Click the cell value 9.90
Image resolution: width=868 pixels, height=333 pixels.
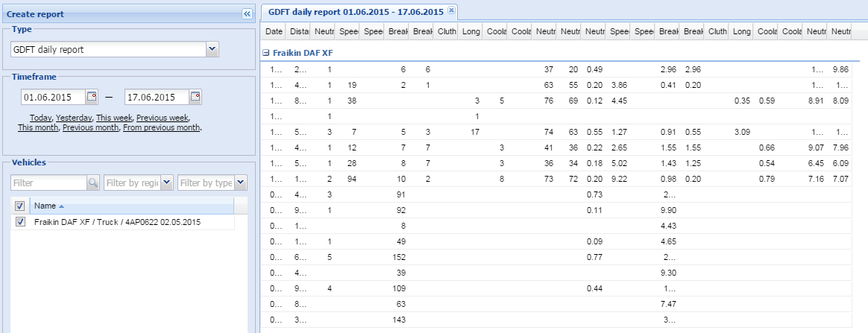tap(669, 210)
